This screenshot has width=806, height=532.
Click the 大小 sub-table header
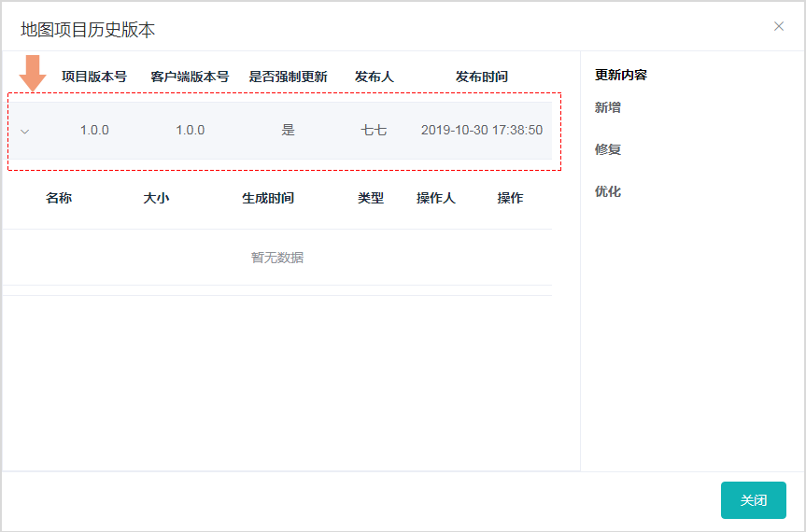[x=156, y=198]
